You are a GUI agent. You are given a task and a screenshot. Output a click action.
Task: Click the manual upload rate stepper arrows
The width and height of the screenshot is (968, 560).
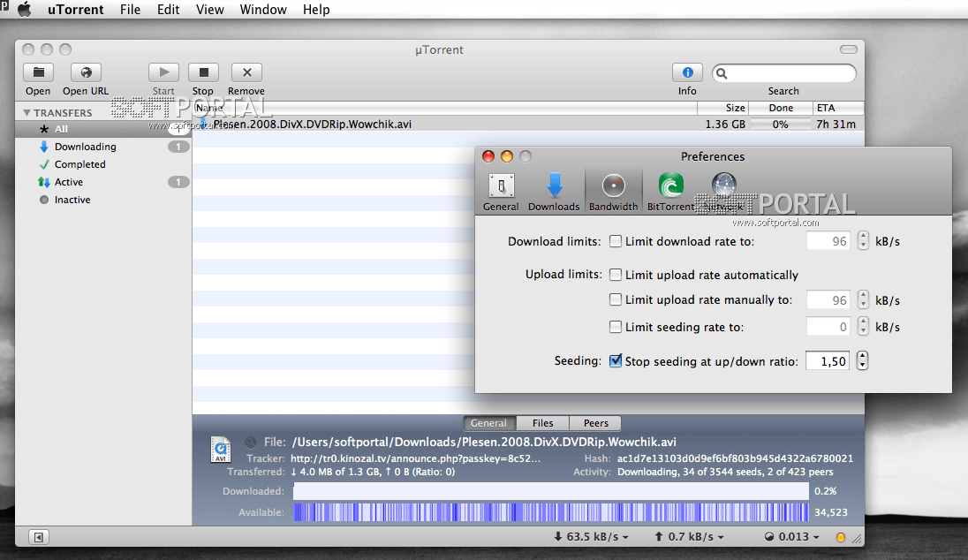tap(863, 300)
